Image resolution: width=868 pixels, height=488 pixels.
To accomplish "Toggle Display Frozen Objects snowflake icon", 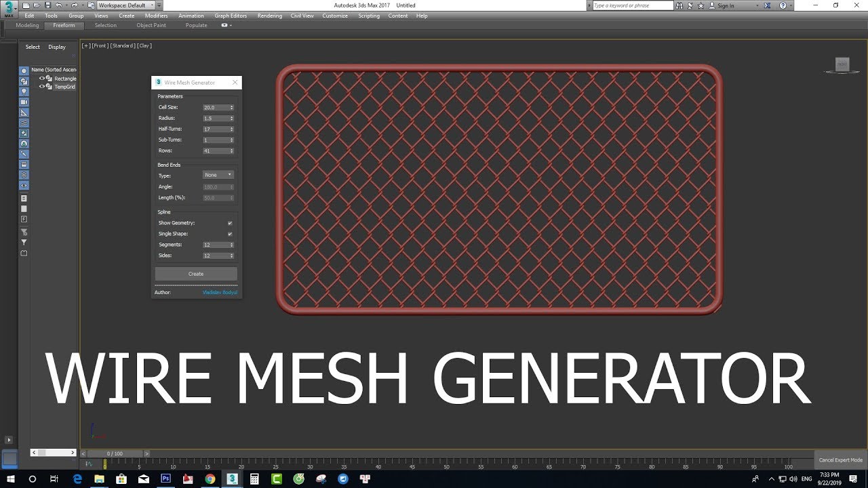I will 24,175.
